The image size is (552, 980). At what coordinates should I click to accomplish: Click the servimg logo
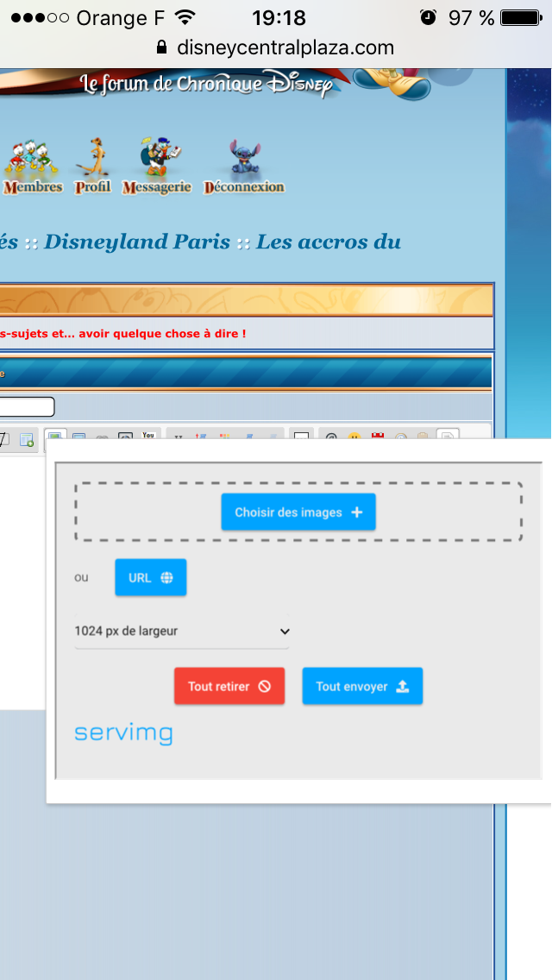tap(124, 734)
